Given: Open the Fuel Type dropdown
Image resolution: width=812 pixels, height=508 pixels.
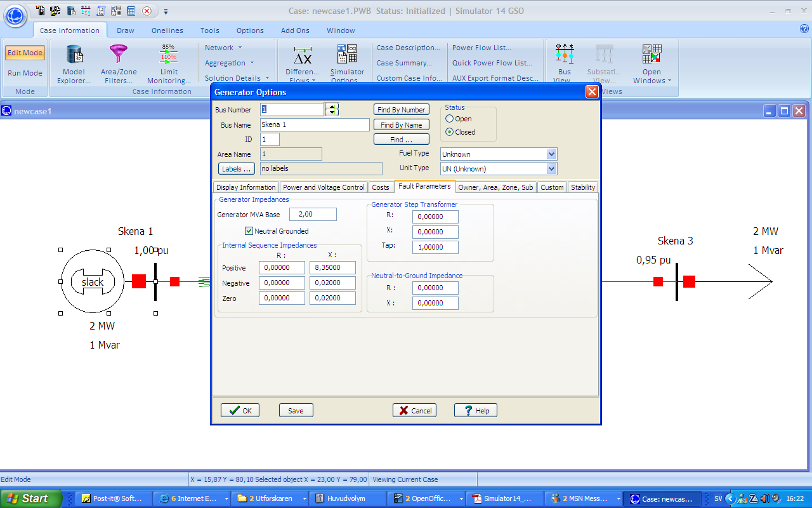Looking at the screenshot, I should pyautogui.click(x=551, y=154).
